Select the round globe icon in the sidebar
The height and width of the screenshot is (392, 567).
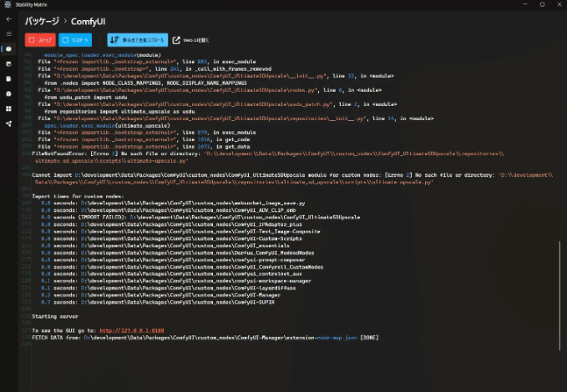click(8, 94)
